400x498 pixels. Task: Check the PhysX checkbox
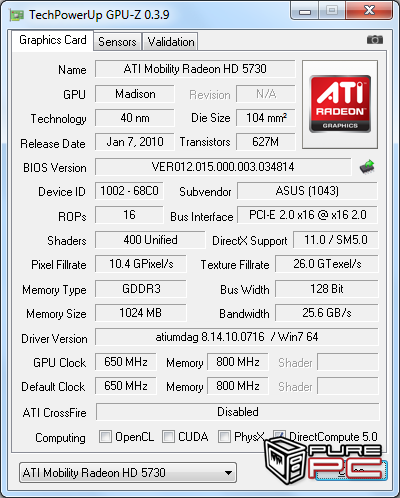click(x=224, y=436)
